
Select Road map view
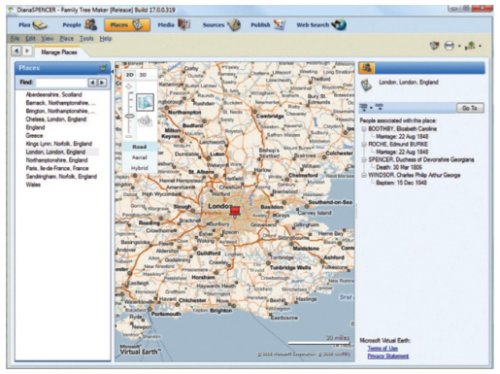[139, 147]
